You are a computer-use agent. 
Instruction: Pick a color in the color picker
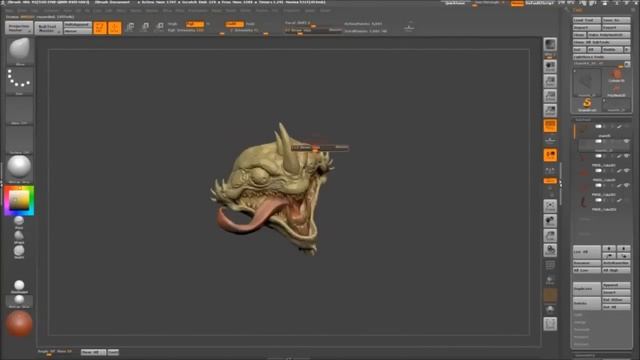click(x=19, y=201)
